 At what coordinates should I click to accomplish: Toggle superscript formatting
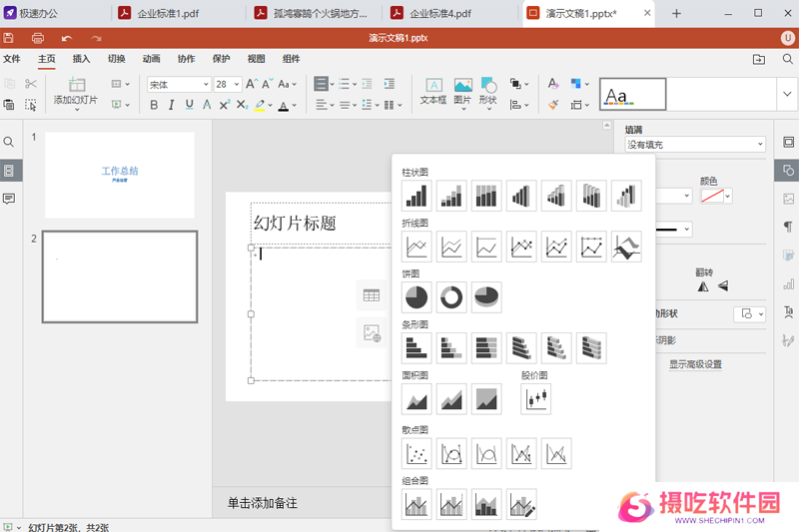click(x=224, y=105)
